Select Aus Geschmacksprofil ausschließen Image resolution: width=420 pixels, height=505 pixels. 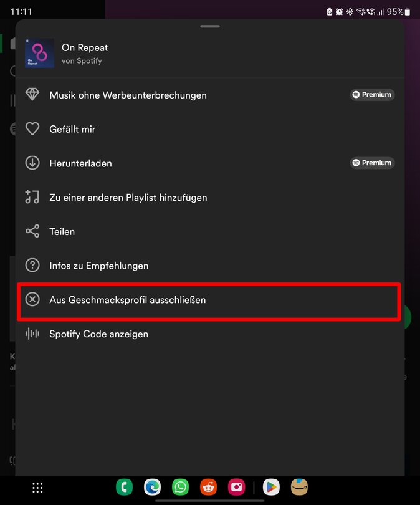128,300
